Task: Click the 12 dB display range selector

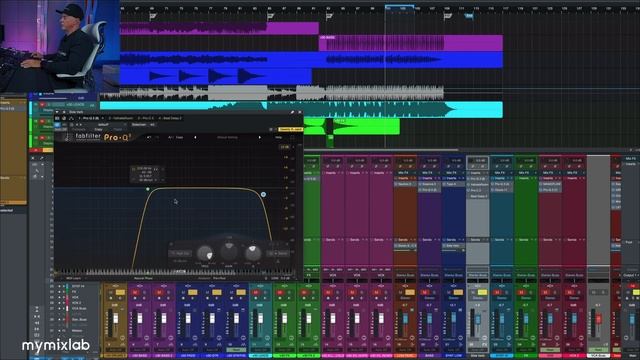Action: pyautogui.click(x=285, y=147)
